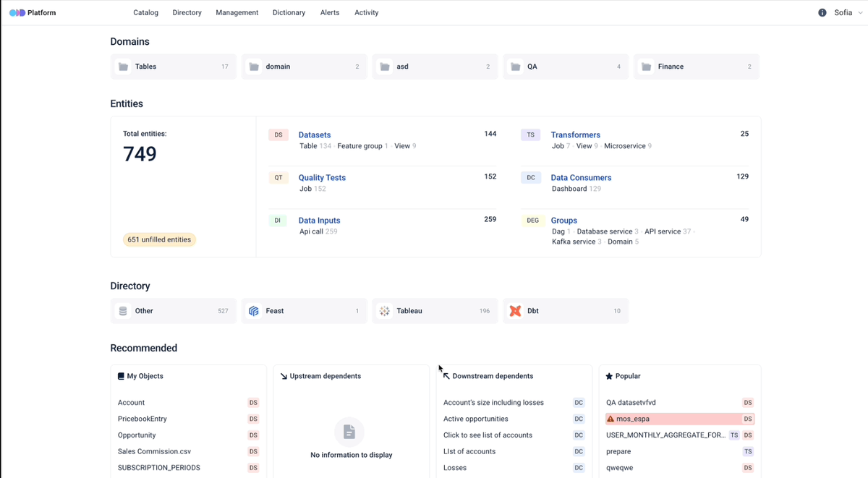Filter Groups by Database service 3
Viewport: 868px width, 478px height.
(608, 231)
